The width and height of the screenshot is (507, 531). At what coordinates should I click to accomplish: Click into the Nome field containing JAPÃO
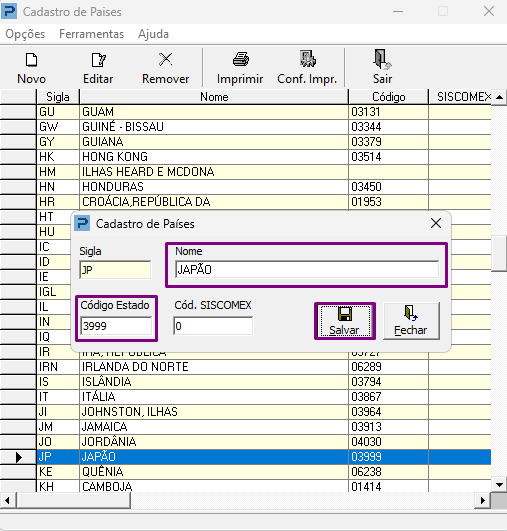coord(307,270)
